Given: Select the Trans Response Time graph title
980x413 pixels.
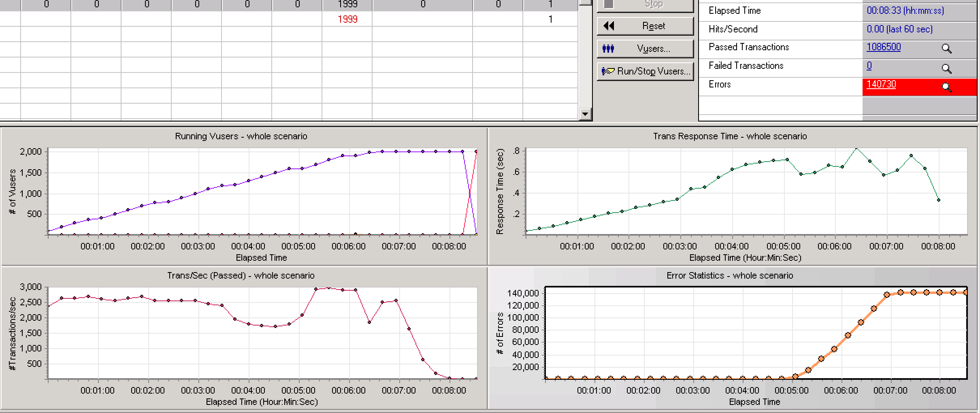Looking at the screenshot, I should (x=729, y=136).
